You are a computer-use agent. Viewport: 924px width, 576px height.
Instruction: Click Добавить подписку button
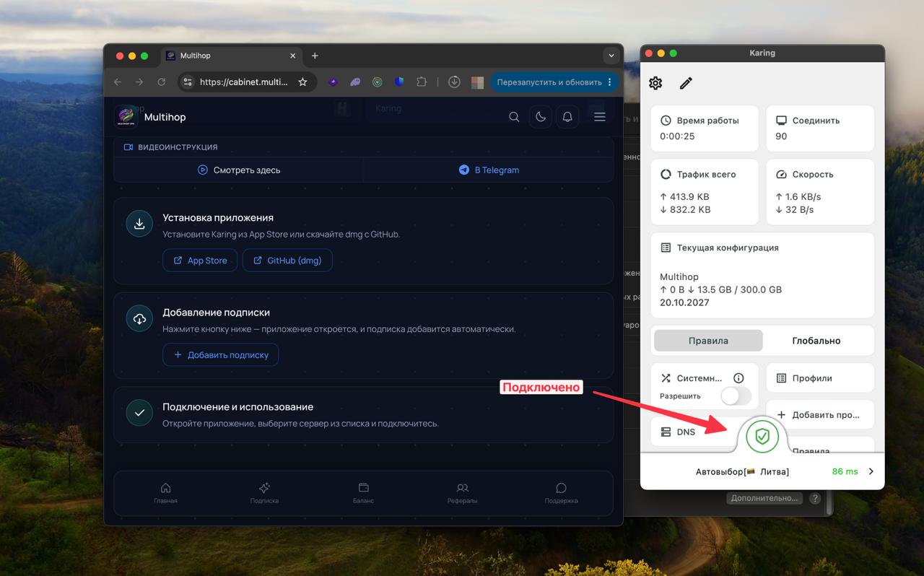pos(221,355)
